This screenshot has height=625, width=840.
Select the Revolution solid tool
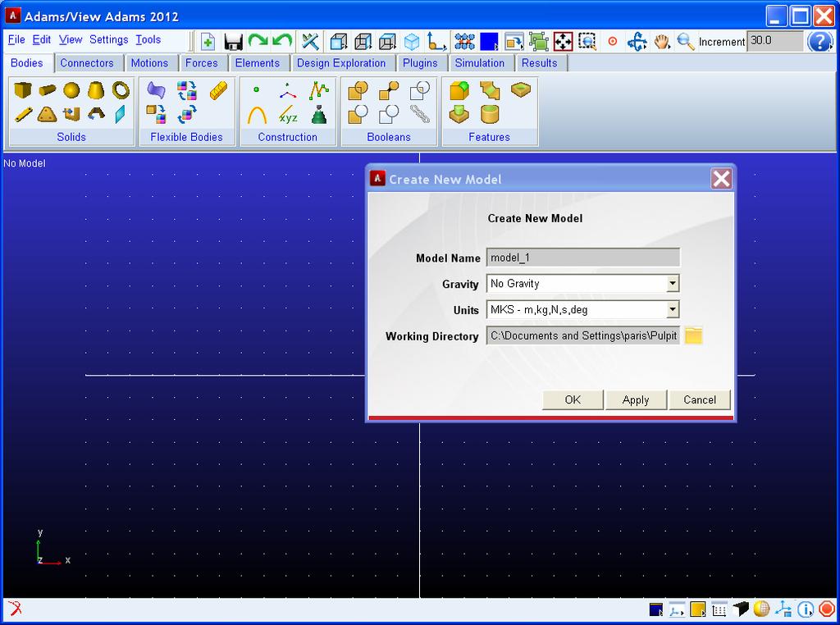(96, 114)
